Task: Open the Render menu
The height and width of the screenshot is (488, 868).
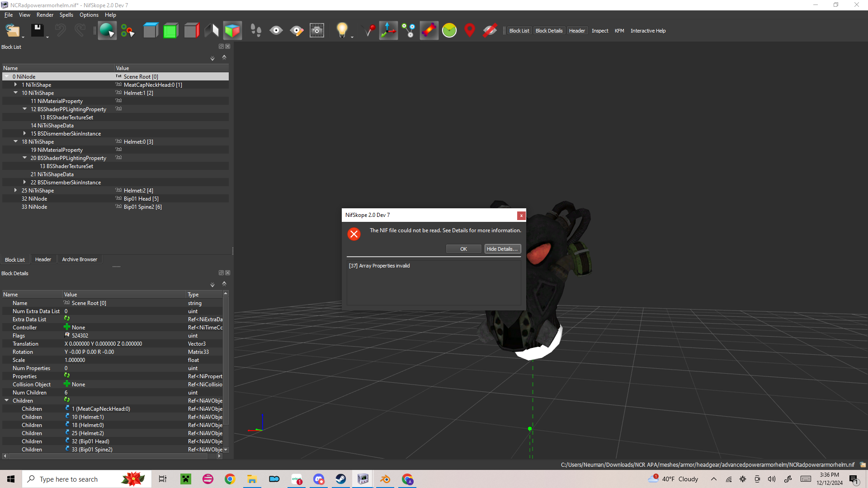Action: 45,15
